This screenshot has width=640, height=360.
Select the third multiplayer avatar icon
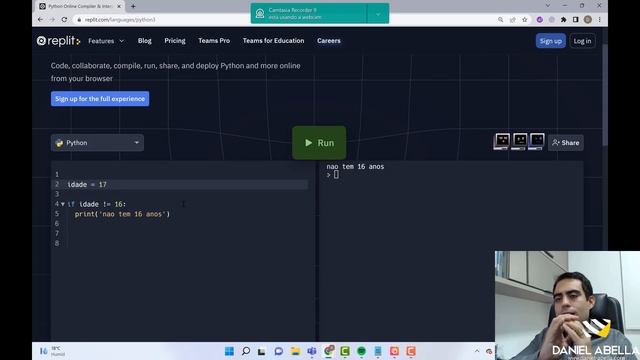537,141
